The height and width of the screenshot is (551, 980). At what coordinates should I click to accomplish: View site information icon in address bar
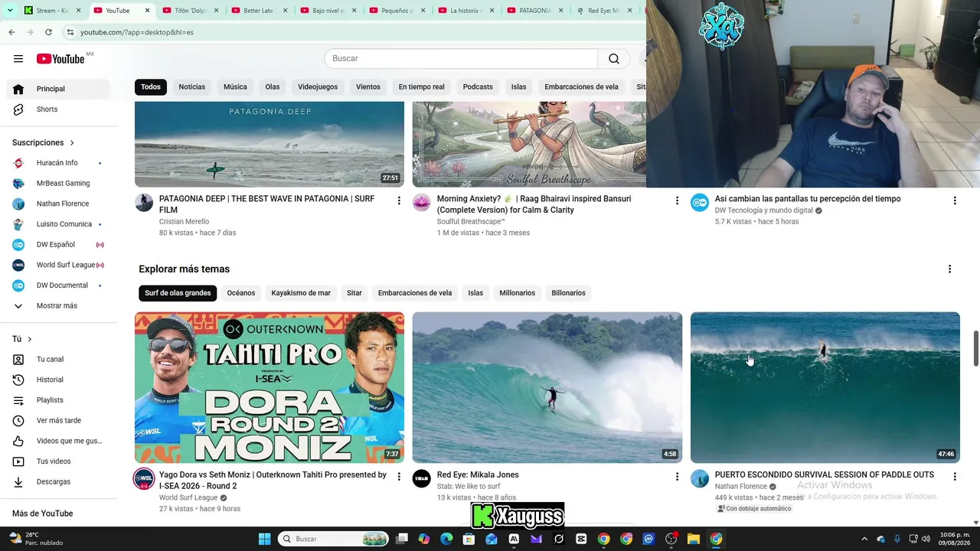(x=70, y=32)
